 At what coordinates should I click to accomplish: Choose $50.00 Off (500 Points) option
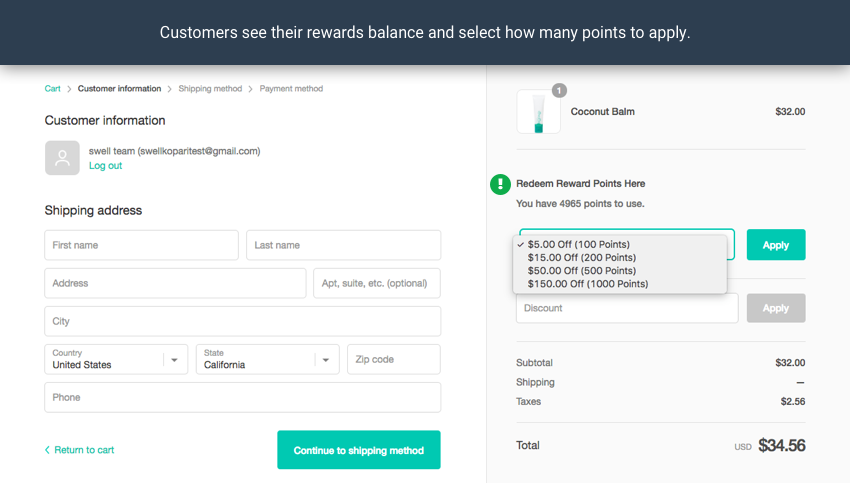click(x=581, y=270)
